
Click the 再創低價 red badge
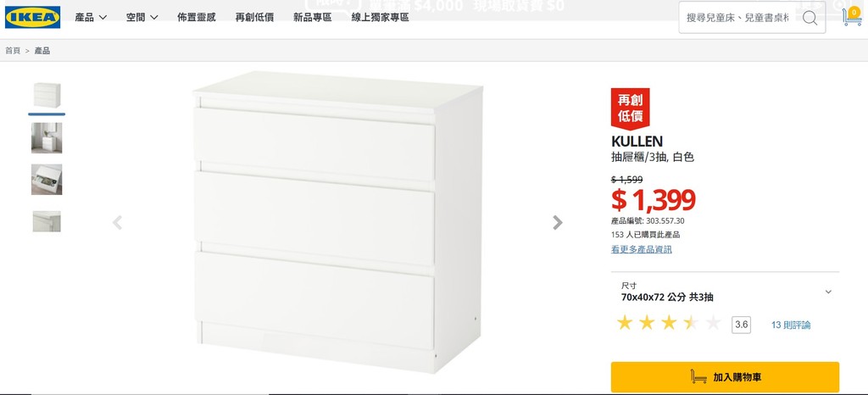click(630, 108)
